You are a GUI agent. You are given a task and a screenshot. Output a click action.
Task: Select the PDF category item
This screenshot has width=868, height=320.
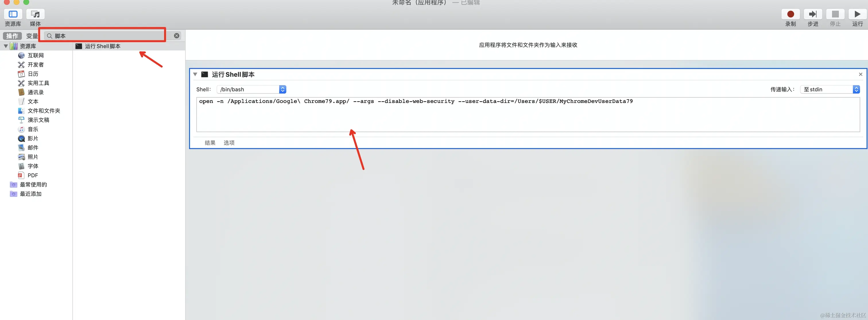(32, 175)
